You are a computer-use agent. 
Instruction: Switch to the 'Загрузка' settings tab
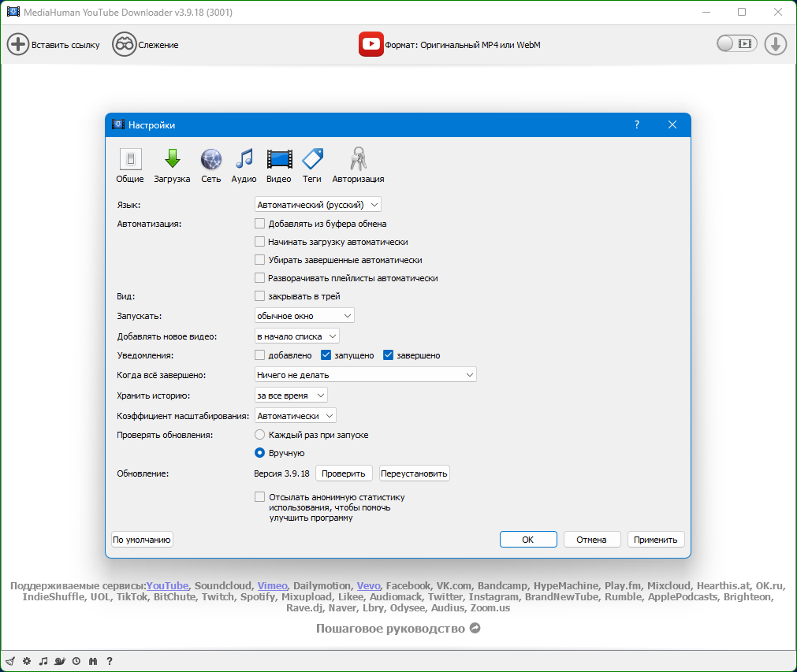pyautogui.click(x=172, y=166)
